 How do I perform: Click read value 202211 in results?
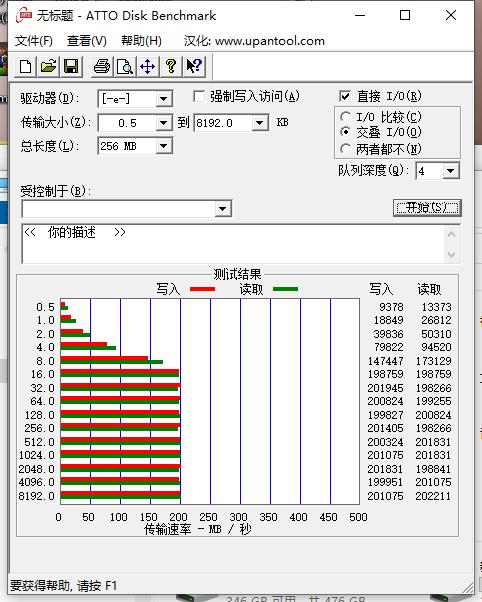[433, 496]
